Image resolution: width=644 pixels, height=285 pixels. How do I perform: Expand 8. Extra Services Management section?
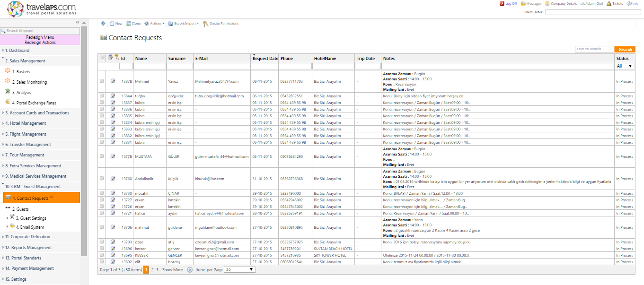click(40, 166)
